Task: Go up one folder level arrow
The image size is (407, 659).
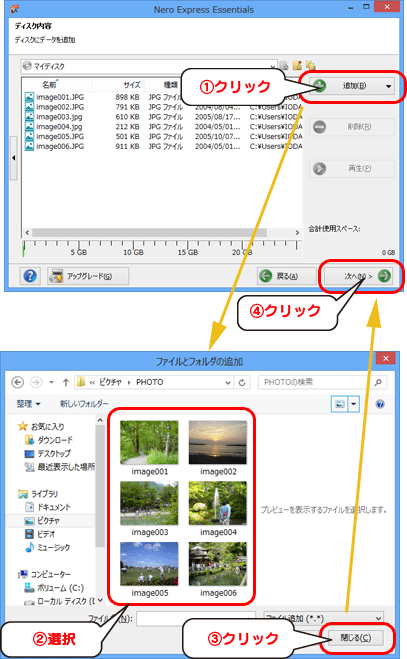Action: pyautogui.click(x=66, y=382)
